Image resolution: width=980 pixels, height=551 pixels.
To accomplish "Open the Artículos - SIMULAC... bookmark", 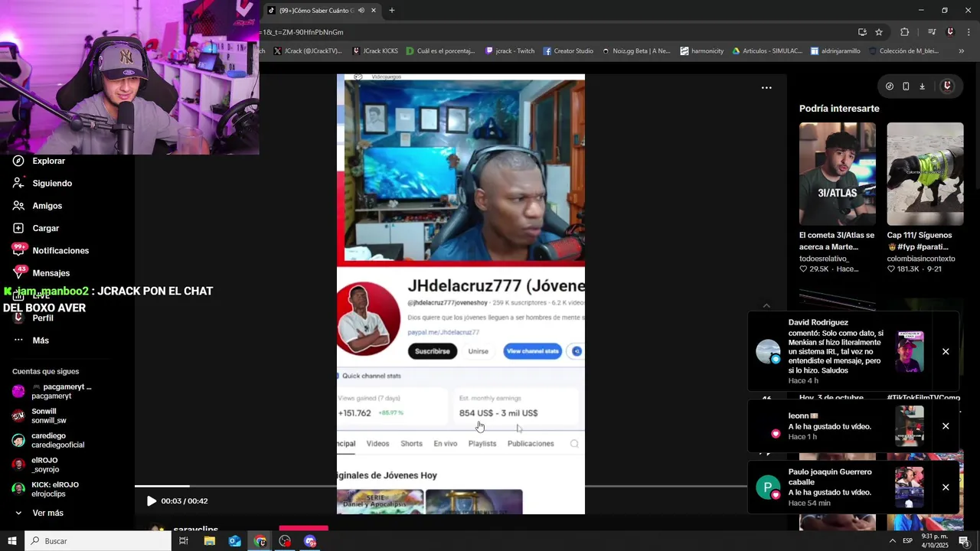I will click(x=767, y=51).
